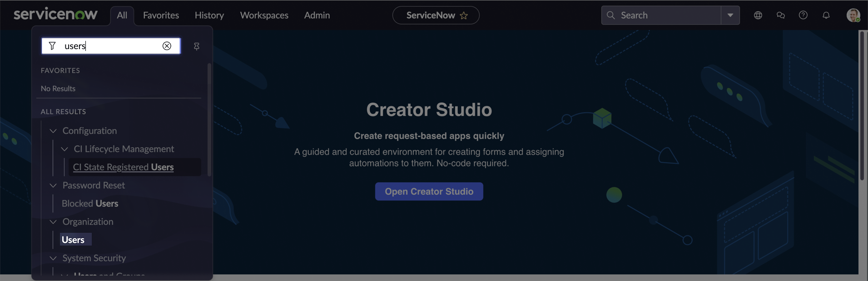The height and width of the screenshot is (281, 868).
Task: Clear the users filter text
Action: point(167,46)
